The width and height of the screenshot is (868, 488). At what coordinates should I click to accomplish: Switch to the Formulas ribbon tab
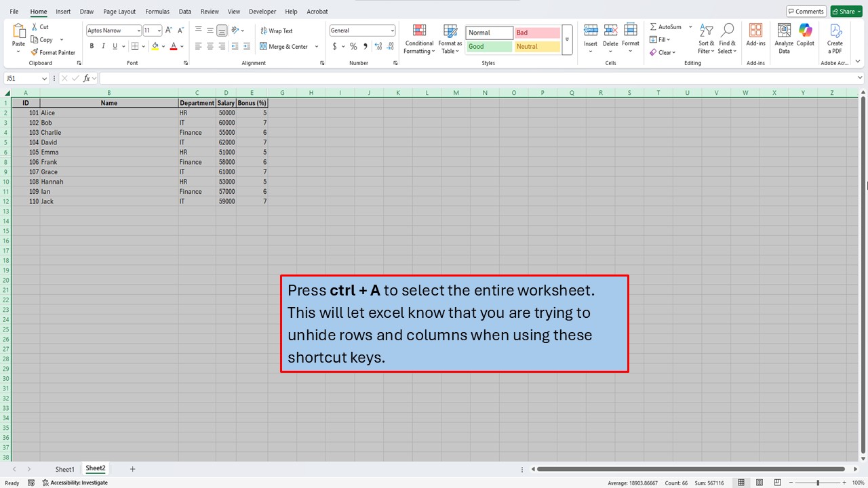[157, 12]
